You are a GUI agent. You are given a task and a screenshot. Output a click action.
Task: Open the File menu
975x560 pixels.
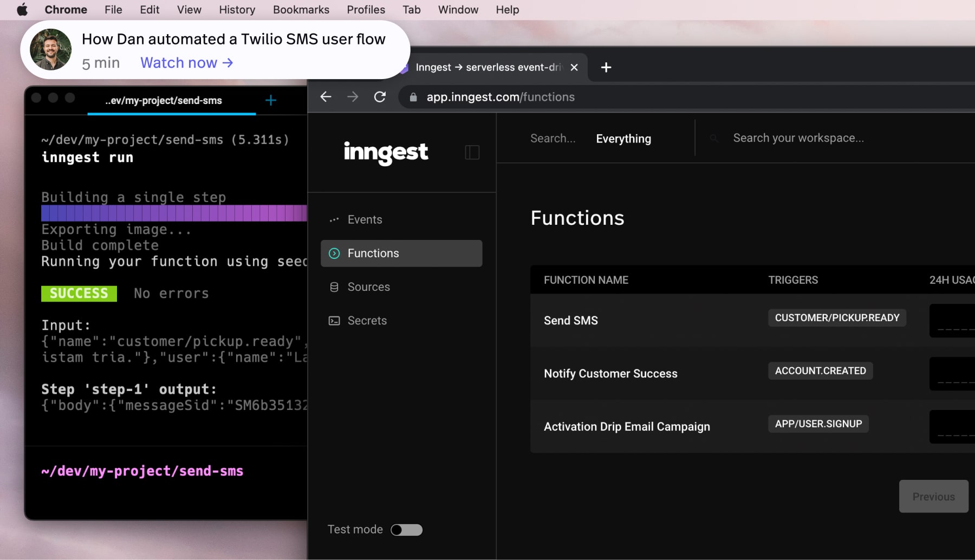(x=113, y=10)
